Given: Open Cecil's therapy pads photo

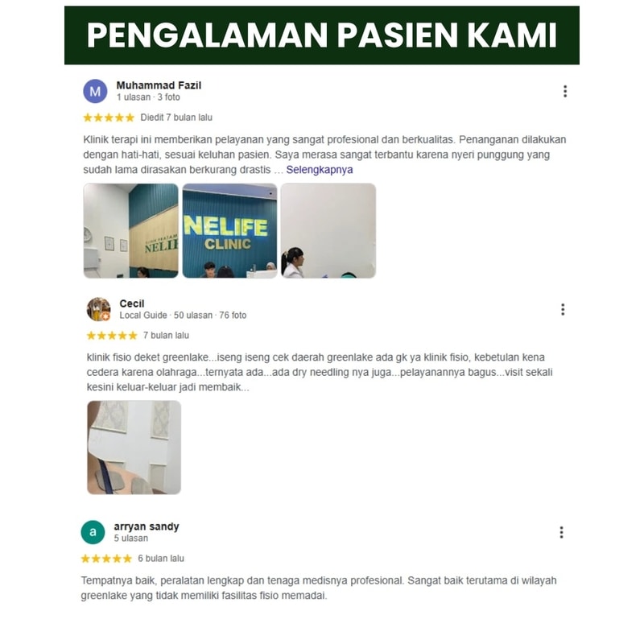Looking at the screenshot, I should tap(134, 448).
